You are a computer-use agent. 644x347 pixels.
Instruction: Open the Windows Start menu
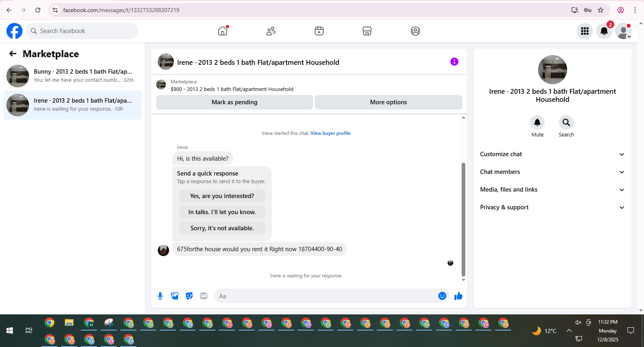pyautogui.click(x=10, y=330)
